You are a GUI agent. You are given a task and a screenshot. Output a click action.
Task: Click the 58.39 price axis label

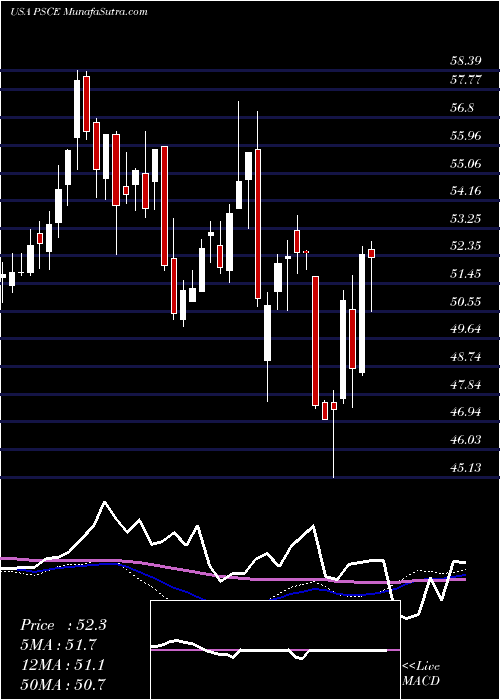[x=466, y=61]
